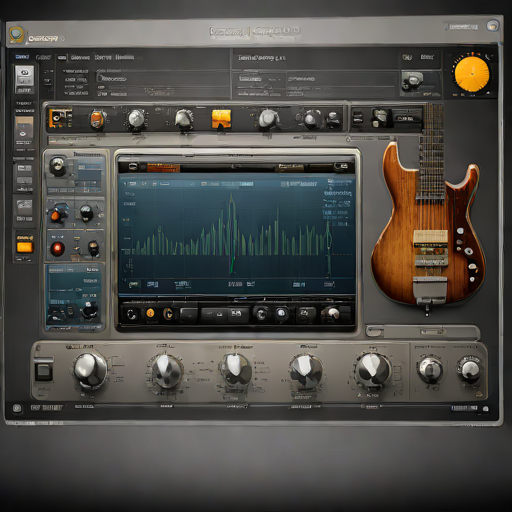Toggle the red round button in the third module
Viewport: 512px width, 512px height.
pos(57,248)
